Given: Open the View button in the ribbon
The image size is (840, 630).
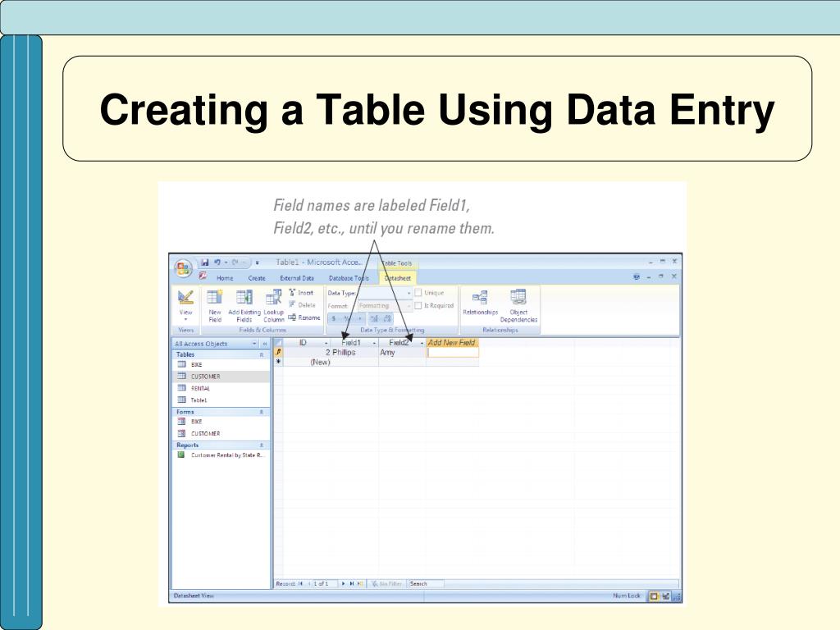Looking at the screenshot, I should click(186, 304).
